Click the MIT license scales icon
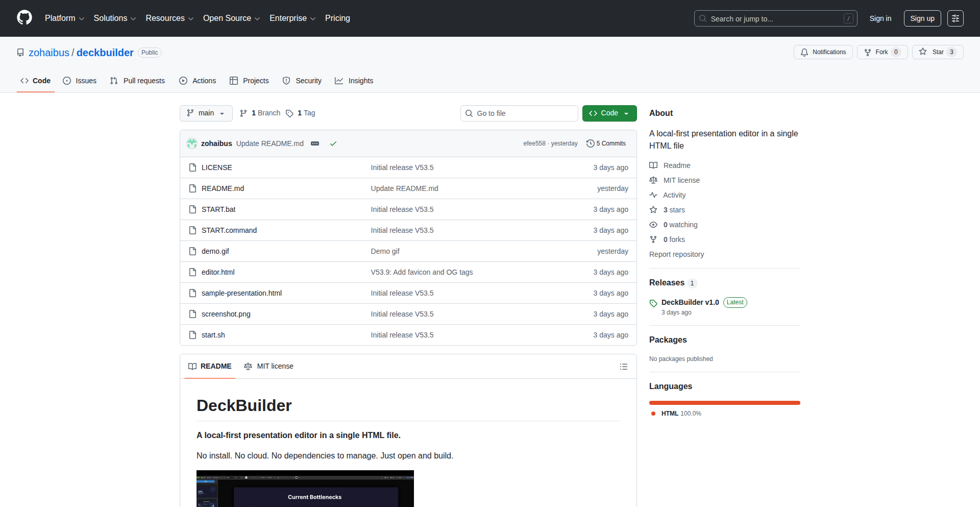The image size is (980, 507). coord(653,180)
